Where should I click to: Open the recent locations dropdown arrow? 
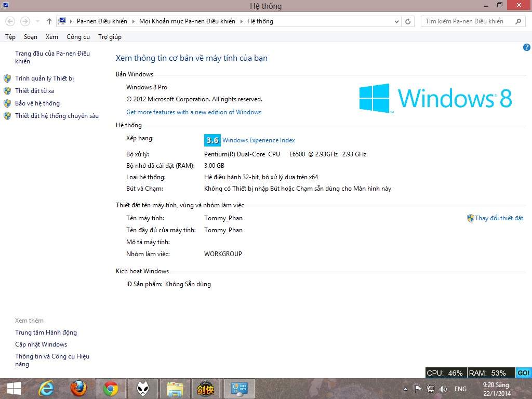[x=37, y=21]
